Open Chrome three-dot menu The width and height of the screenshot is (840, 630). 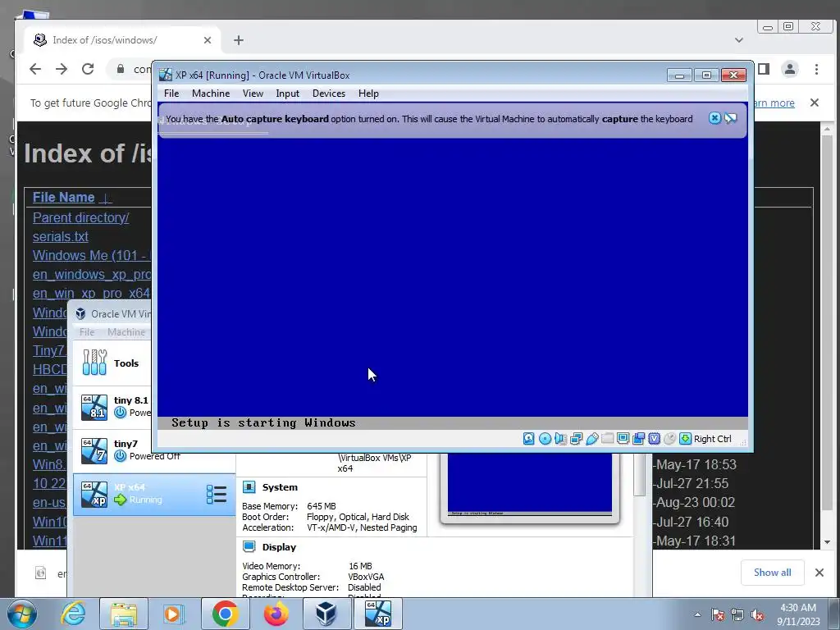[x=816, y=69]
